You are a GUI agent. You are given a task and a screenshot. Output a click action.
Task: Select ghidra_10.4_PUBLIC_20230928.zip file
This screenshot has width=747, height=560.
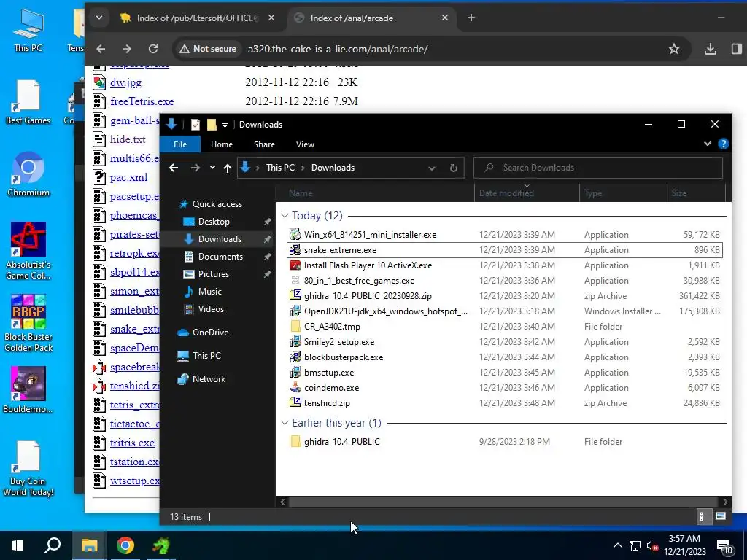368,296
